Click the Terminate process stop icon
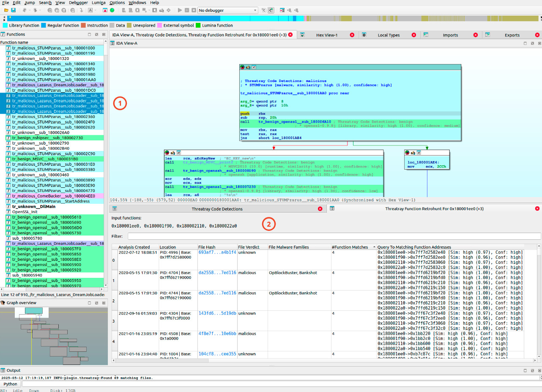The image size is (542, 392). tap(193, 10)
